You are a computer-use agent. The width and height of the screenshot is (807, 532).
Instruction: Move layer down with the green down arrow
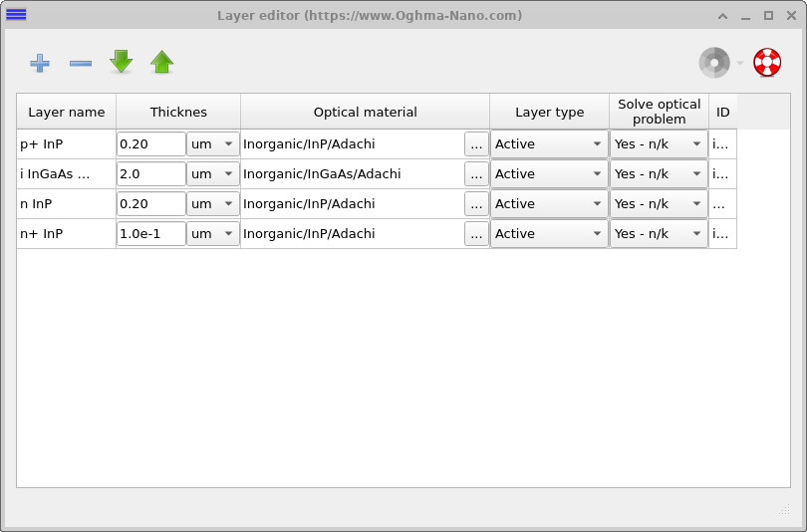pos(121,62)
